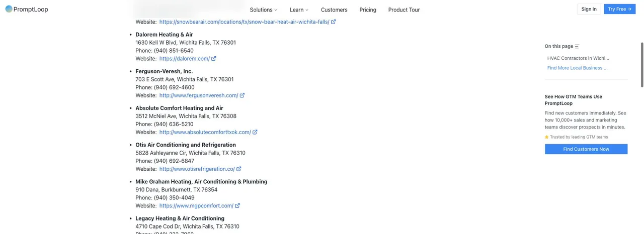644x234 pixels.
Task: Click the page vertical scrollbar thumb
Action: pyautogui.click(x=642, y=65)
